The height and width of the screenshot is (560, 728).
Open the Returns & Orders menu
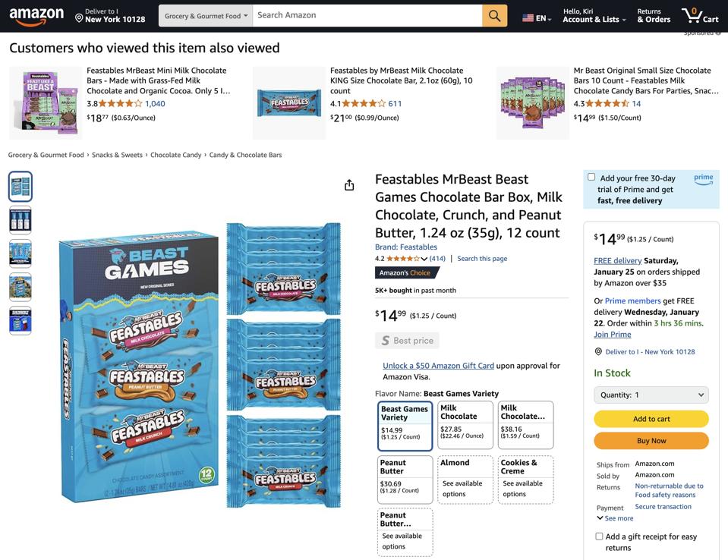654,15
